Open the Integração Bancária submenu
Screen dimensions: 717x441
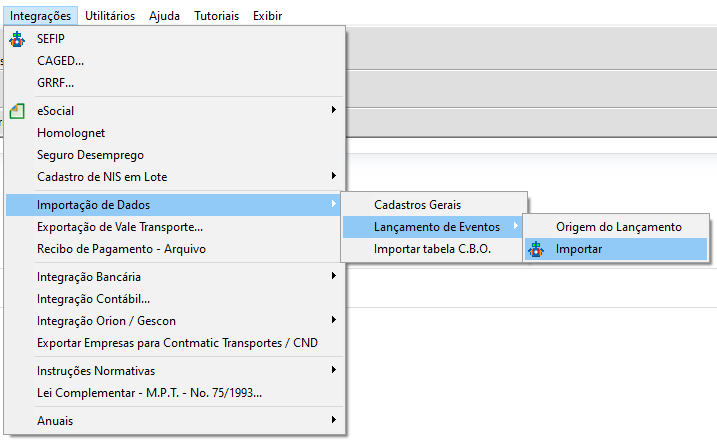[333, 277]
